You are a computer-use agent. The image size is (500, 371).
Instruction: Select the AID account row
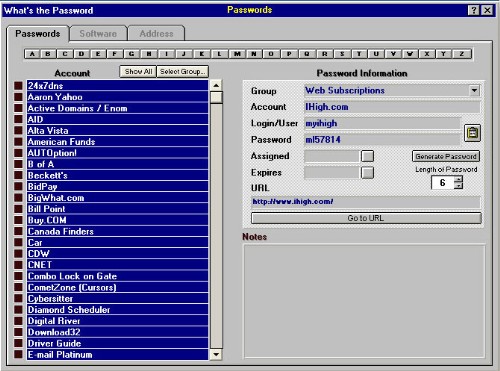(x=117, y=119)
